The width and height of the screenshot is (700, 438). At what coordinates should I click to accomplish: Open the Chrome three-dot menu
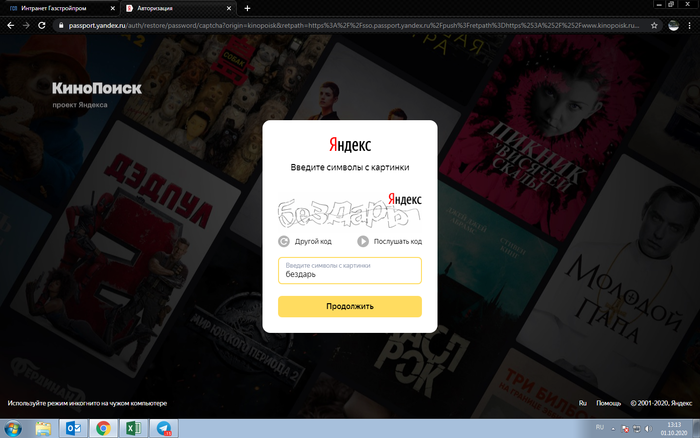pyautogui.click(x=690, y=24)
